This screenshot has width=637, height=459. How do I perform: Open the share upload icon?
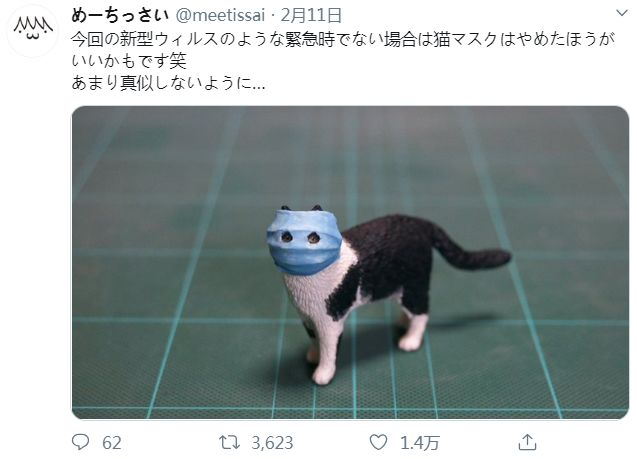tap(527, 442)
